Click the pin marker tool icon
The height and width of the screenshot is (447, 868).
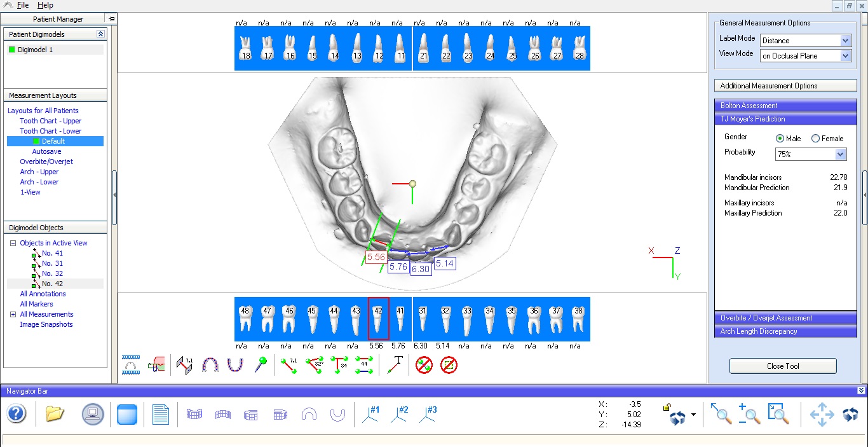pos(261,365)
